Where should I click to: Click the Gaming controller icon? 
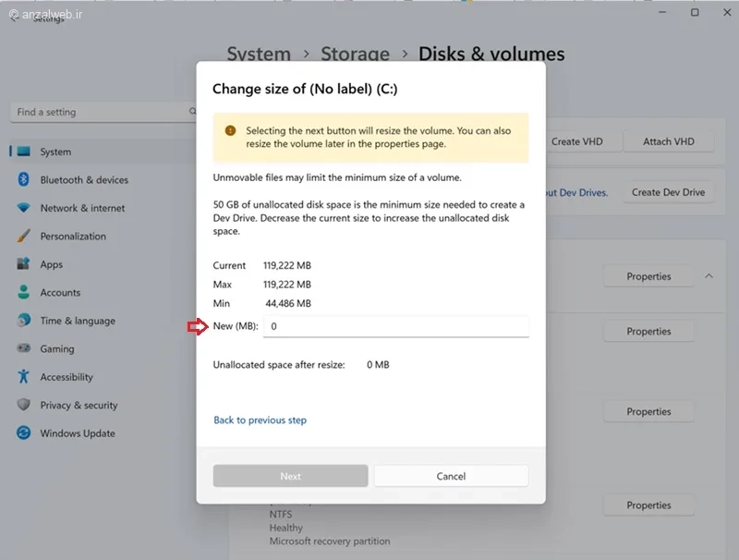point(24,348)
